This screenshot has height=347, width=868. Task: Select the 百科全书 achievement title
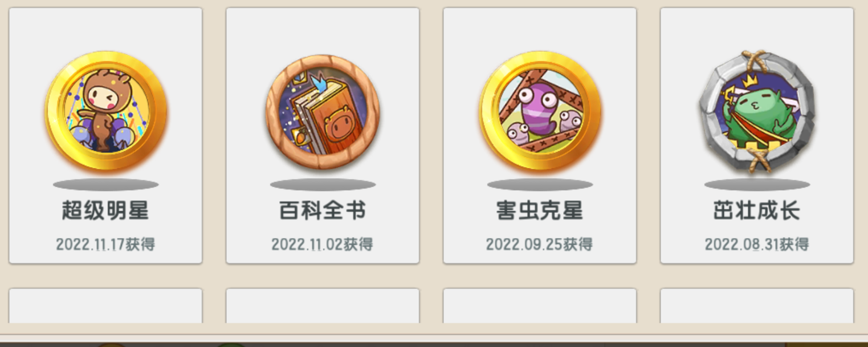click(323, 211)
